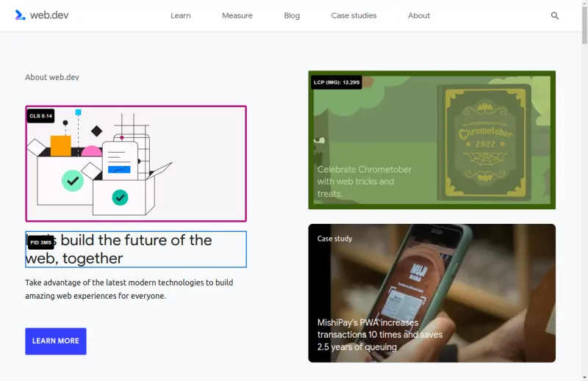Click the light green checkmark circle in illustration
The width and height of the screenshot is (588, 381).
click(72, 180)
